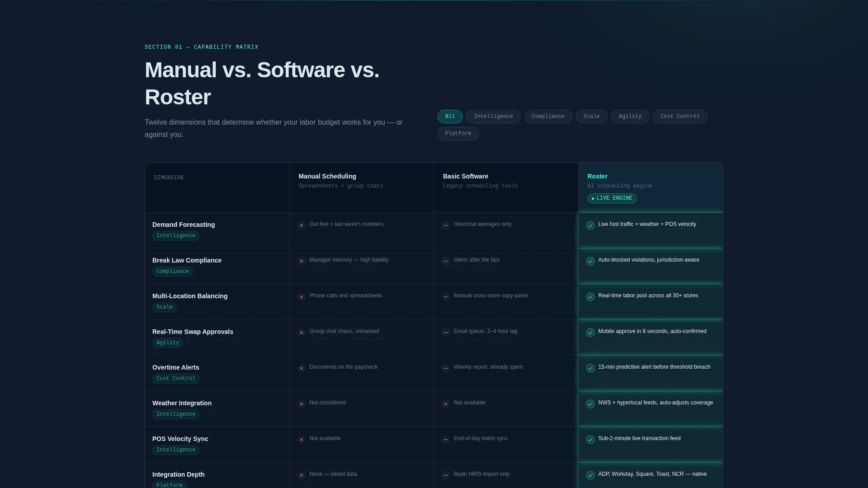This screenshot has height=488, width=868.
Task: Click the checkmark beside Sub-2-minute live transaction feed
Action: tap(590, 440)
